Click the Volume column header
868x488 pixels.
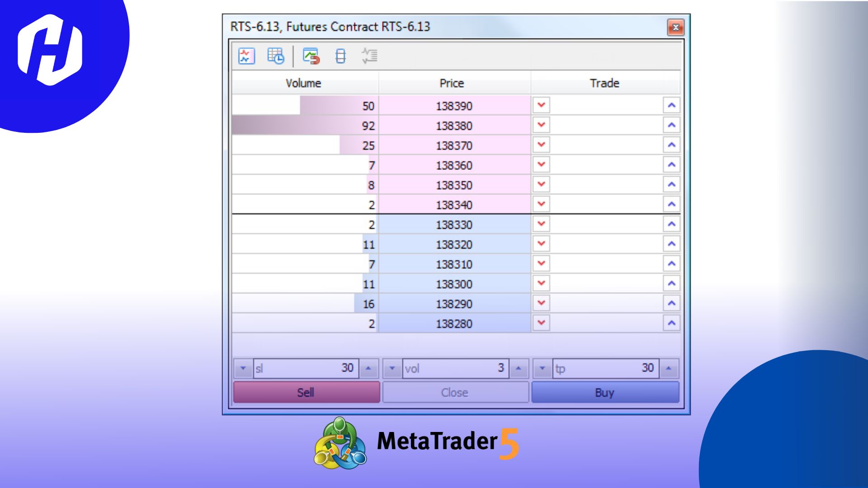[x=304, y=83]
